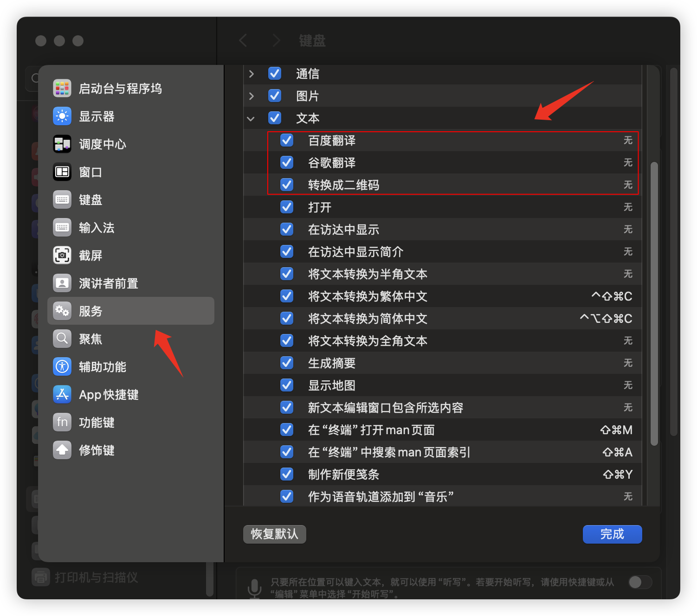Uncheck the 百度翻译 service checkbox
Viewport: 697px width, 616px height.
coord(287,140)
